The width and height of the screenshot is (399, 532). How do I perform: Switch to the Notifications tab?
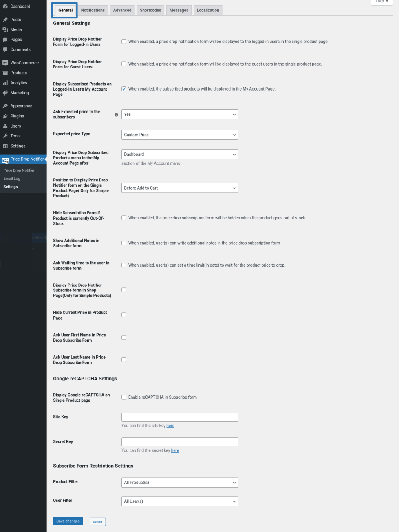click(x=93, y=10)
